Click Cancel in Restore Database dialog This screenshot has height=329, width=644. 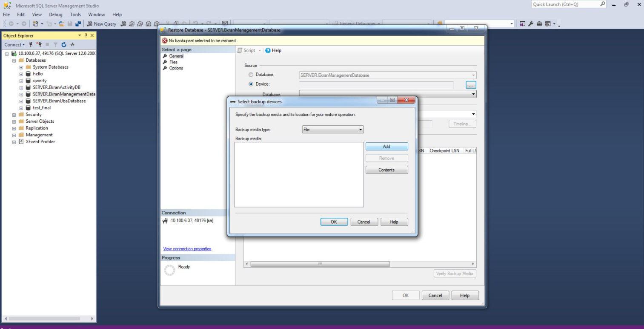pyautogui.click(x=435, y=295)
